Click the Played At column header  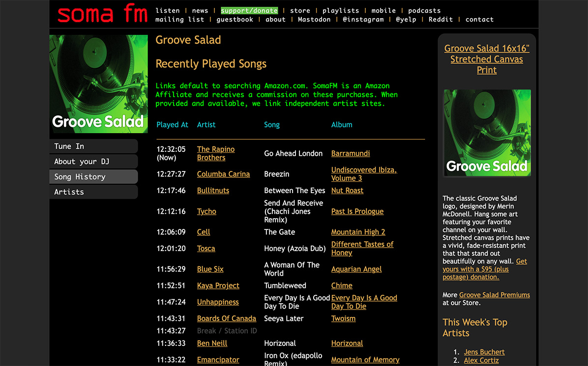click(173, 125)
